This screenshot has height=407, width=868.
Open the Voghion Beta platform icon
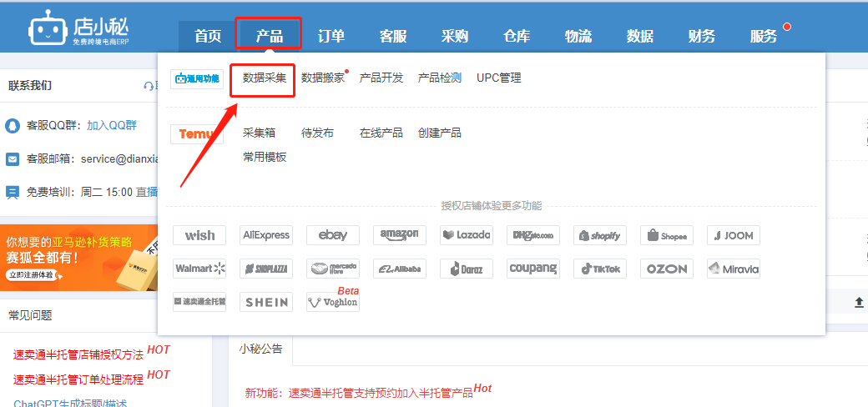click(x=333, y=302)
